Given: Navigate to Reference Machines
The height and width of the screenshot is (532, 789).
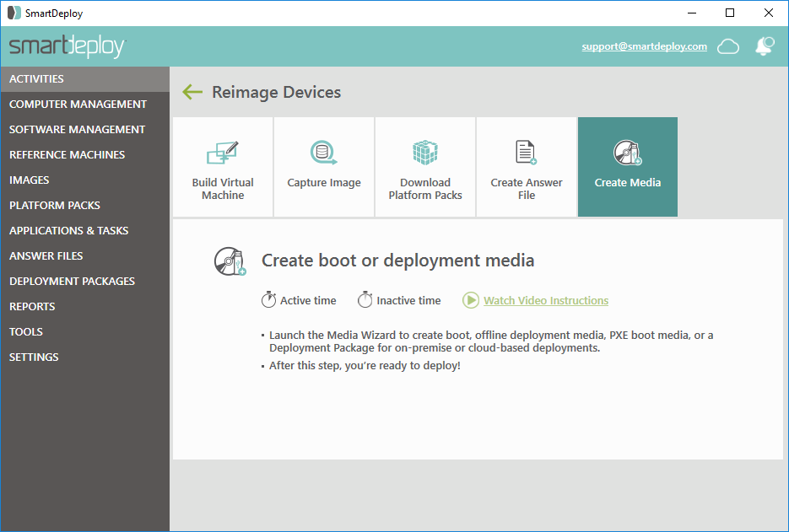Looking at the screenshot, I should pos(67,154).
